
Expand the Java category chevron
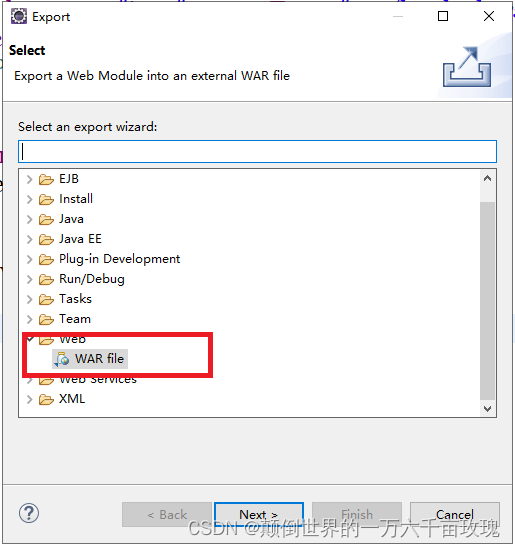[30, 219]
